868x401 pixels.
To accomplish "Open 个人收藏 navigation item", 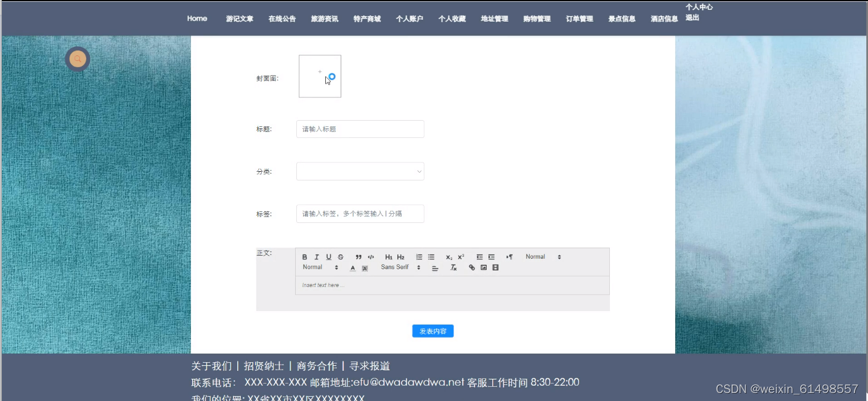I will pos(452,19).
